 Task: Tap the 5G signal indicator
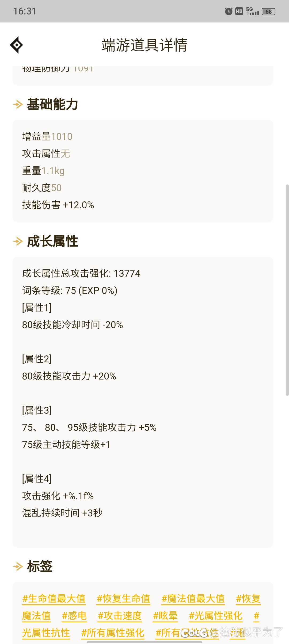tap(252, 11)
